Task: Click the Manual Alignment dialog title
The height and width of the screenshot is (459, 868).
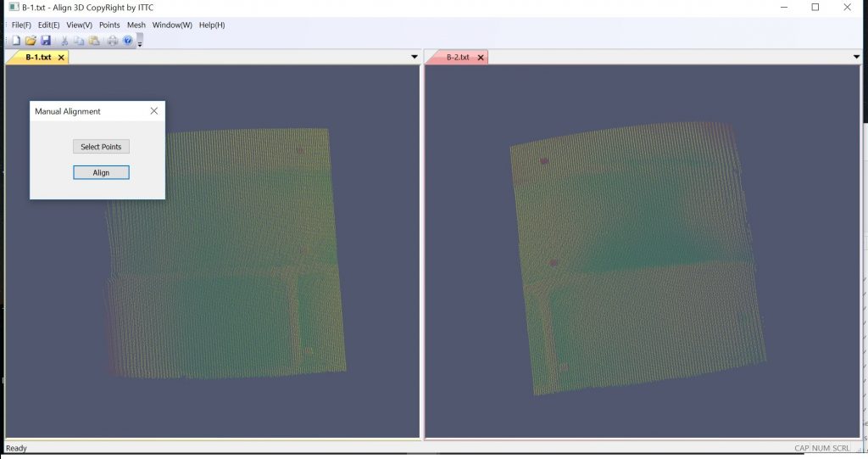Action: (68, 111)
